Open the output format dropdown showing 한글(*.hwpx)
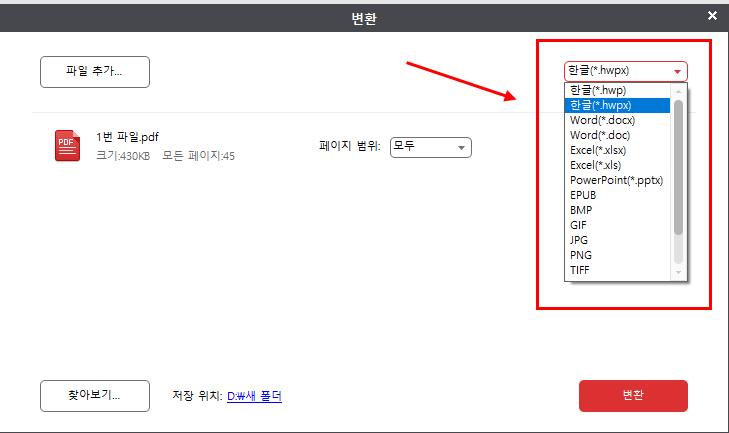 coord(626,71)
